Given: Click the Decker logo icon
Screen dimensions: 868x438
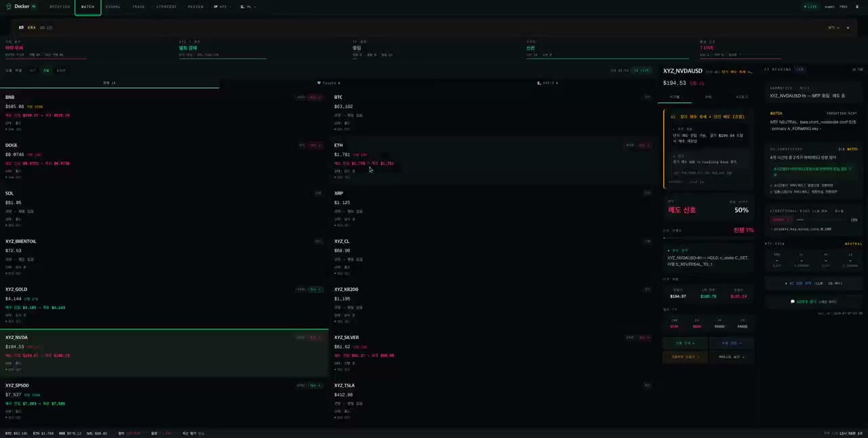Looking at the screenshot, I should (9, 6).
